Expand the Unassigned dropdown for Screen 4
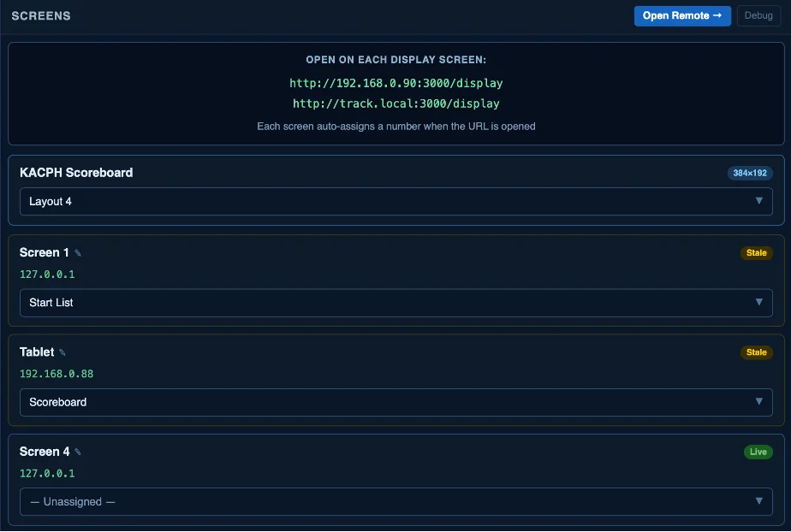This screenshot has height=532, width=791. [396, 502]
